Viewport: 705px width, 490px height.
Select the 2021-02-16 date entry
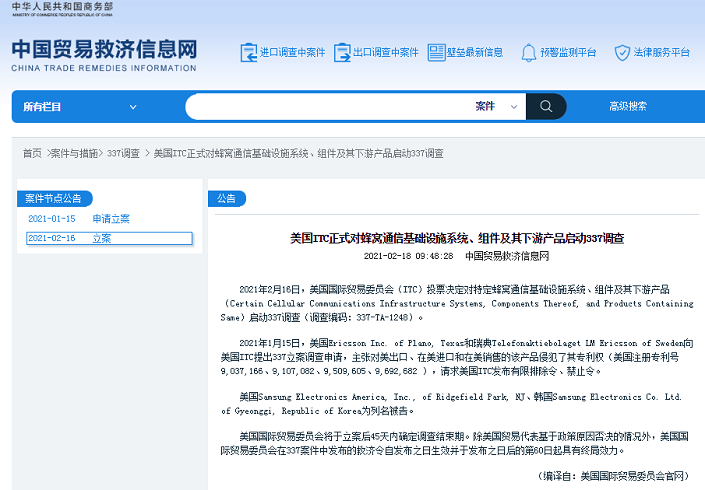click(x=52, y=238)
